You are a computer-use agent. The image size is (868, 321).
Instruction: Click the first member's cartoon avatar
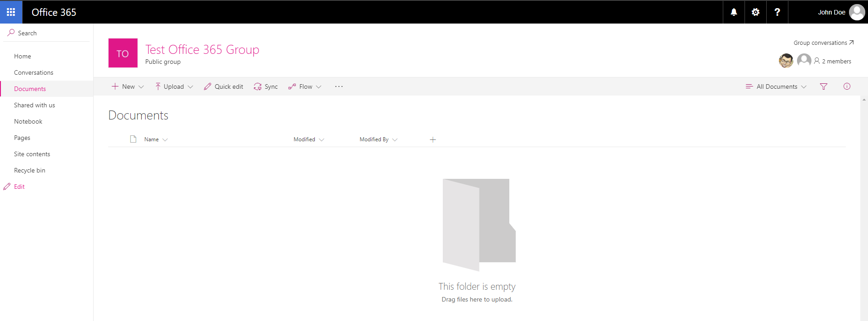pyautogui.click(x=786, y=60)
